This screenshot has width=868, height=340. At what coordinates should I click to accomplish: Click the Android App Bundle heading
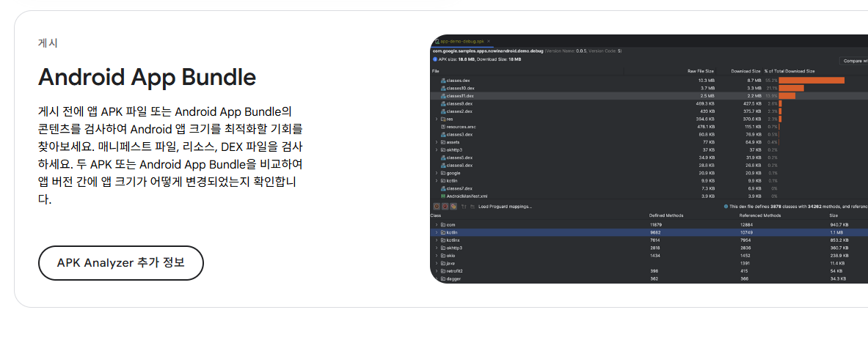click(147, 78)
